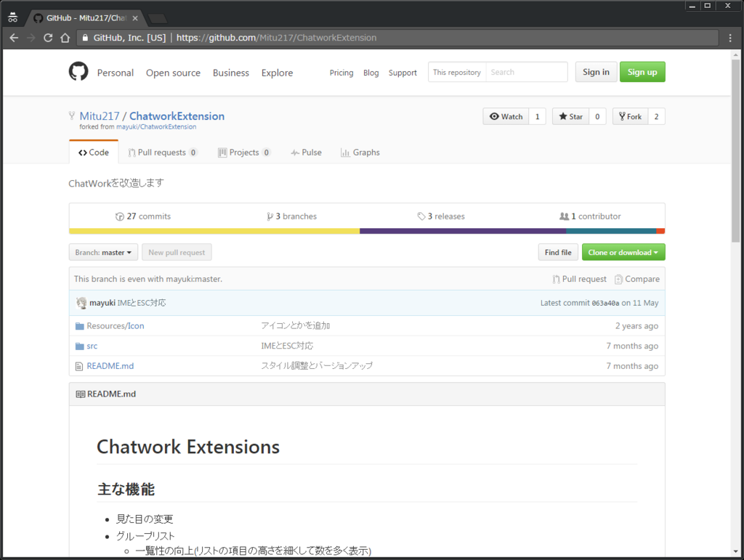This screenshot has width=744, height=560.
Task: Click the book icon beside README.md header
Action: 81,394
